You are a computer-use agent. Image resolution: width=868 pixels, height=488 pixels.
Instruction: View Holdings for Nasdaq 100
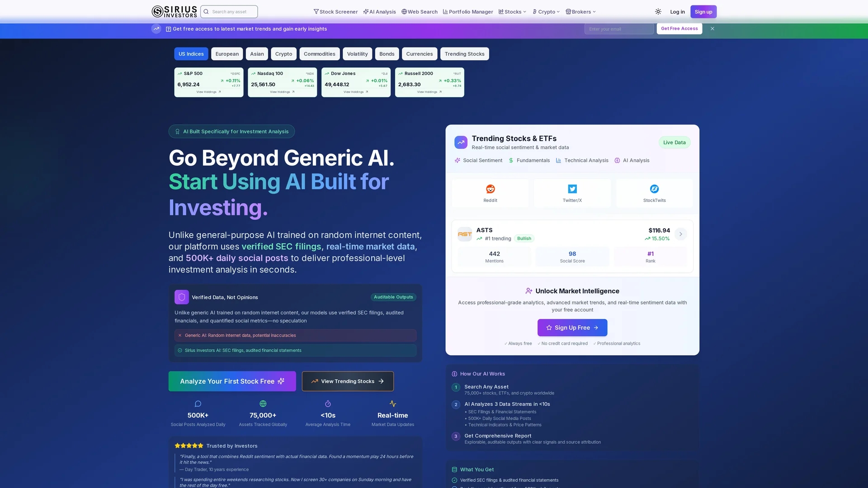[283, 92]
